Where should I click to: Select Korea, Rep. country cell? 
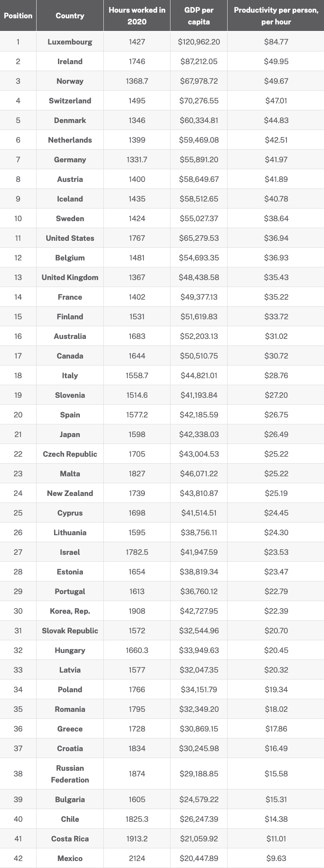coord(70,611)
